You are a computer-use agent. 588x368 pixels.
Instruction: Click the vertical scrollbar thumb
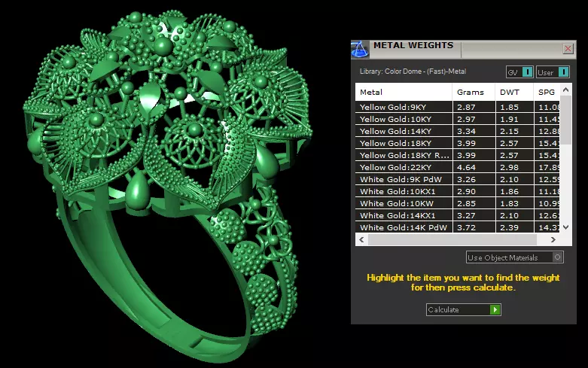pyautogui.click(x=566, y=120)
